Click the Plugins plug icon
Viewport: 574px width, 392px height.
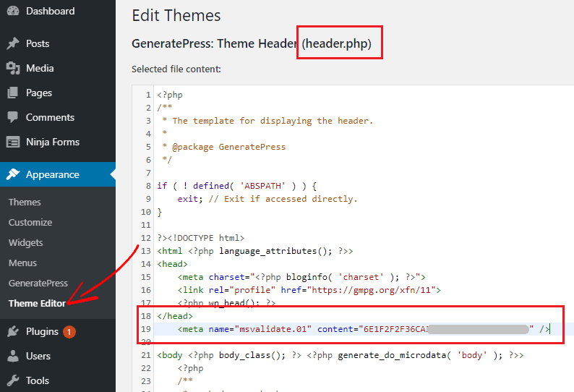point(13,331)
